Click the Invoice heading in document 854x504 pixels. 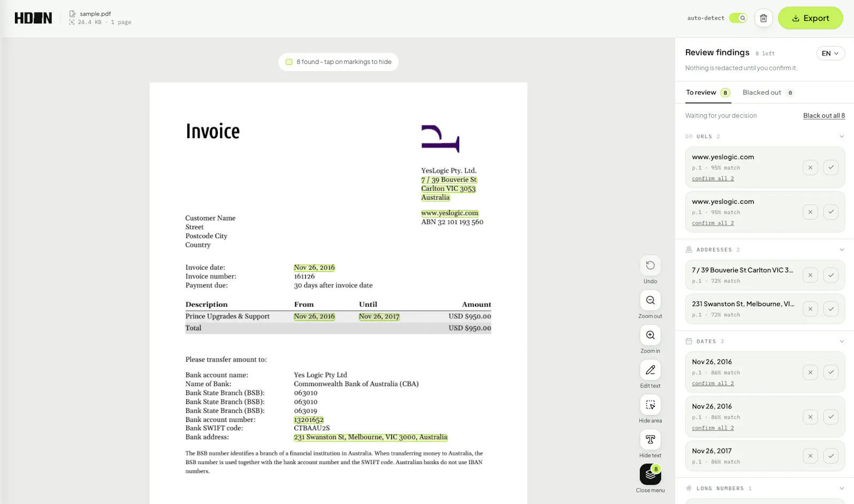[x=212, y=131]
